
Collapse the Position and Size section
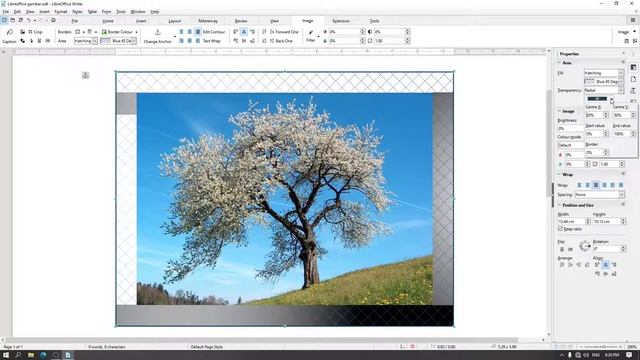click(x=559, y=205)
